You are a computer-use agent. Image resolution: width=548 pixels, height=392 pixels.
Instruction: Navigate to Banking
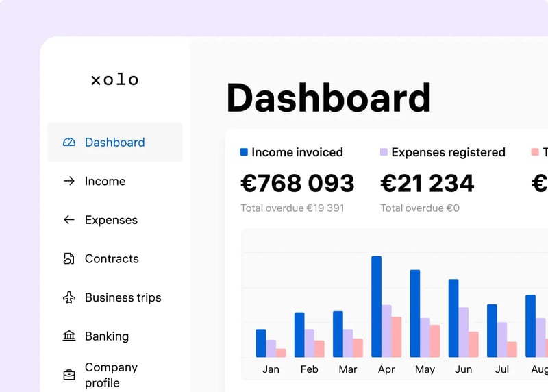pyautogui.click(x=106, y=336)
